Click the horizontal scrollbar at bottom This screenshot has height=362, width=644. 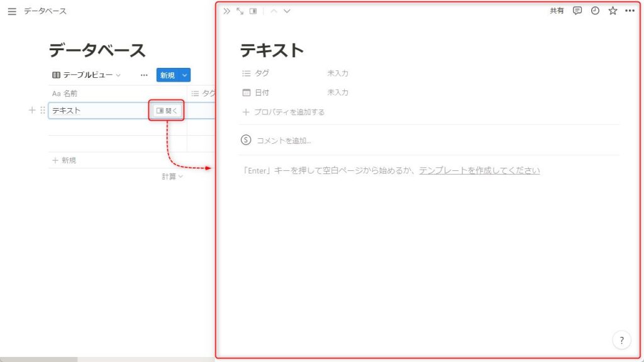38,359
